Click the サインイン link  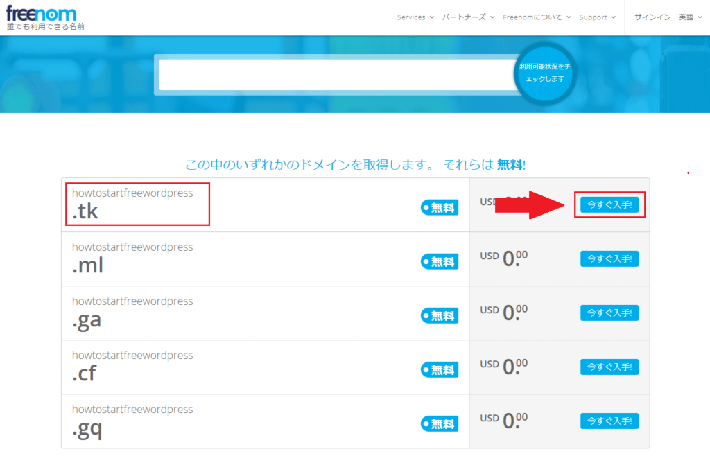[652, 17]
